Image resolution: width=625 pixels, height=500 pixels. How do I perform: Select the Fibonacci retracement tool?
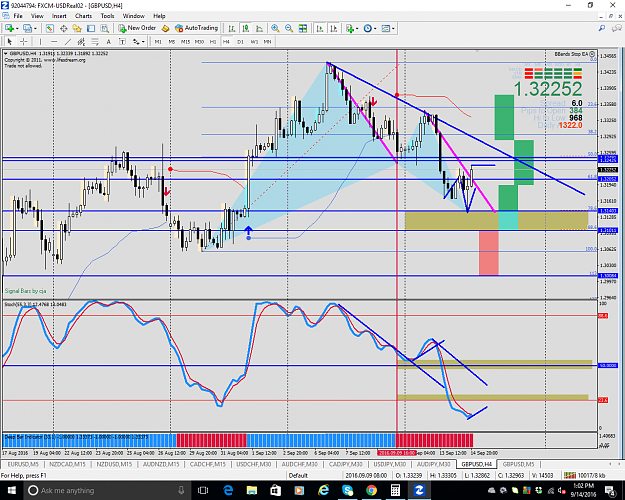click(x=95, y=41)
